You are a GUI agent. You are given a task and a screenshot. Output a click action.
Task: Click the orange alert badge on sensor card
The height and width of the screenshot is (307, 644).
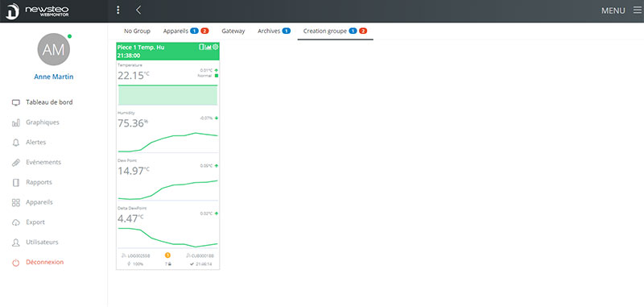coord(167,255)
